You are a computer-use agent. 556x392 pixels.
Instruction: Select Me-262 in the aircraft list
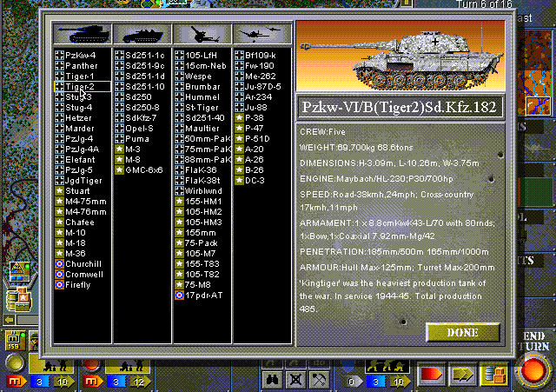coord(260,76)
